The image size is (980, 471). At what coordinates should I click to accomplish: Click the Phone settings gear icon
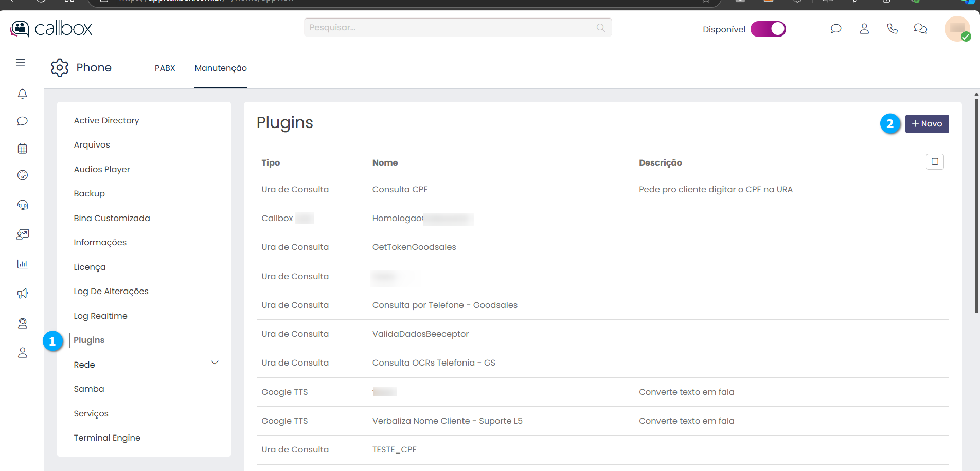(60, 67)
